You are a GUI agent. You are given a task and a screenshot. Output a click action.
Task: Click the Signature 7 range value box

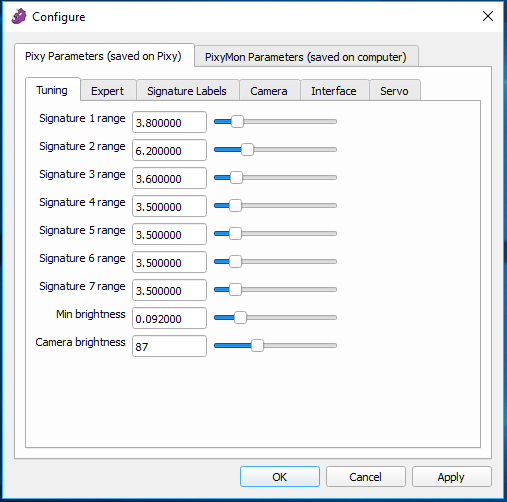pyautogui.click(x=169, y=290)
